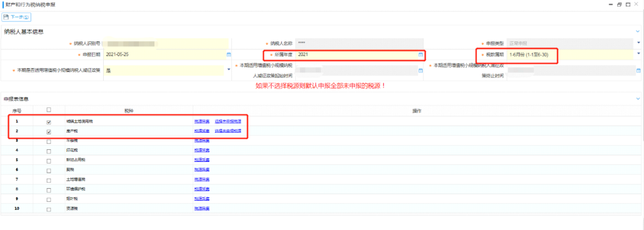Click the 税种 column header
This screenshot has width=644, height=230.
(x=129, y=111)
